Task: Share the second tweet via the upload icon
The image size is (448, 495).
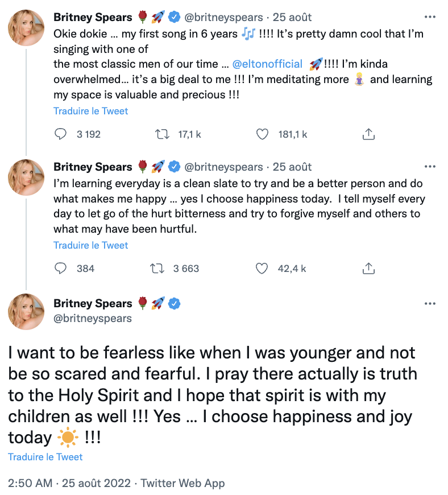Action: [368, 269]
